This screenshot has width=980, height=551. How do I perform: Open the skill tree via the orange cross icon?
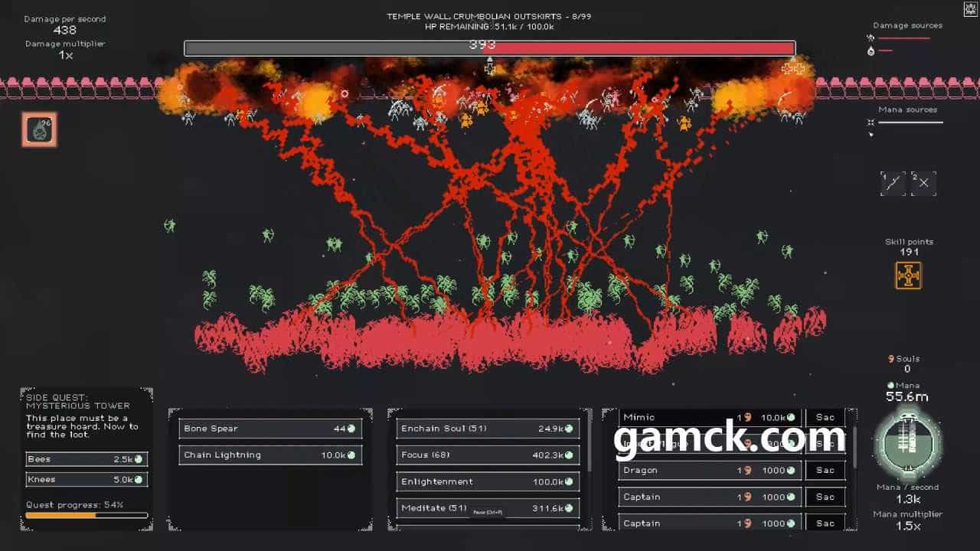[908, 275]
